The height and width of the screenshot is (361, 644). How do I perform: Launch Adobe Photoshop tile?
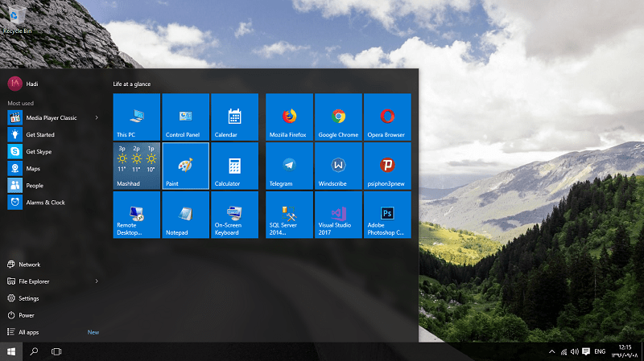387,215
